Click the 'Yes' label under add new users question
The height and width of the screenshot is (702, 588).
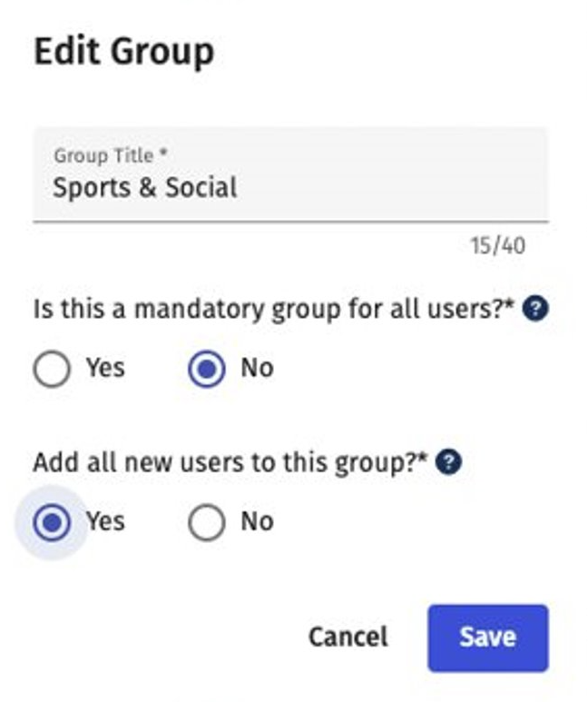tap(105, 521)
